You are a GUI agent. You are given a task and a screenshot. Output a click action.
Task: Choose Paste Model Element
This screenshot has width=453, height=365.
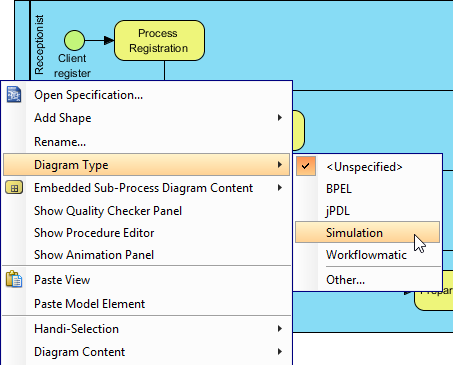pyautogui.click(x=147, y=304)
